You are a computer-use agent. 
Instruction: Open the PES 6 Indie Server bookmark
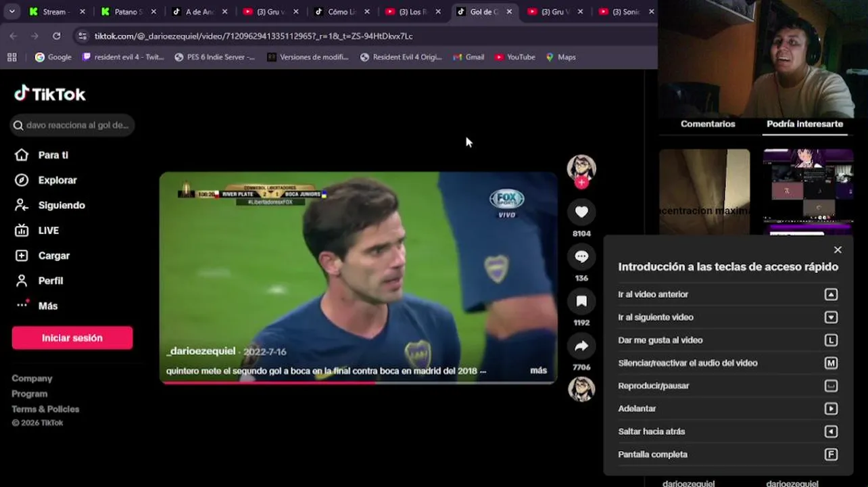click(x=214, y=57)
